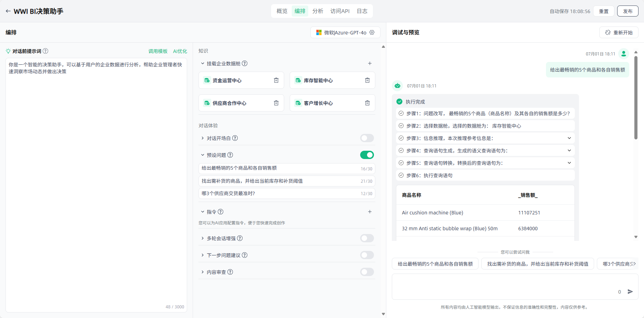Add a data cabin with the plus icon

click(369, 63)
